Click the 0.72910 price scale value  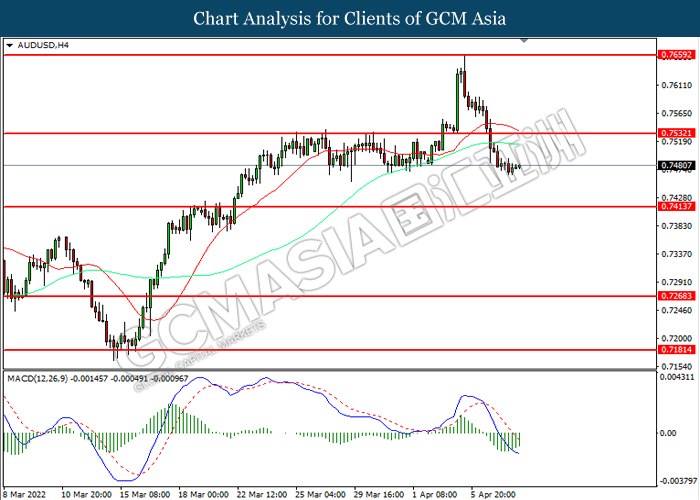(676, 282)
